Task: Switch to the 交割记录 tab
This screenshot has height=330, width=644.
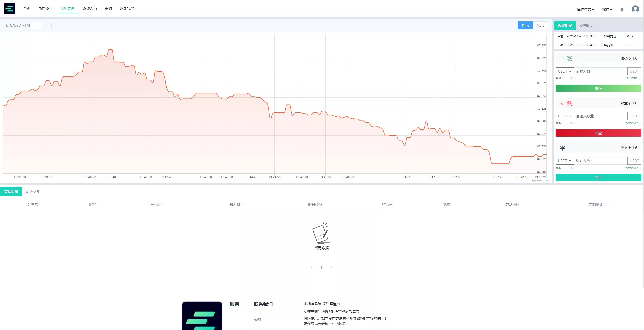Action: click(587, 26)
